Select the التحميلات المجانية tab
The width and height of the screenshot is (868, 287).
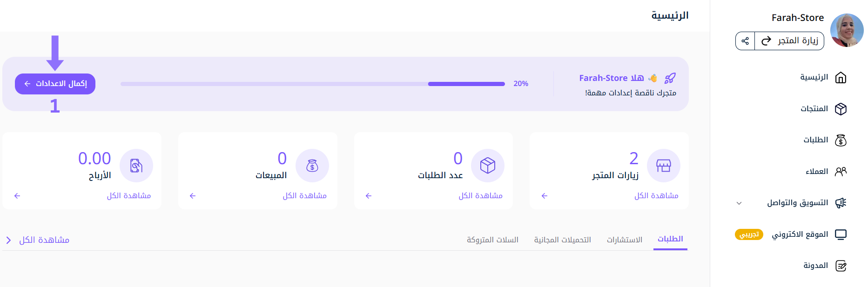563,240
